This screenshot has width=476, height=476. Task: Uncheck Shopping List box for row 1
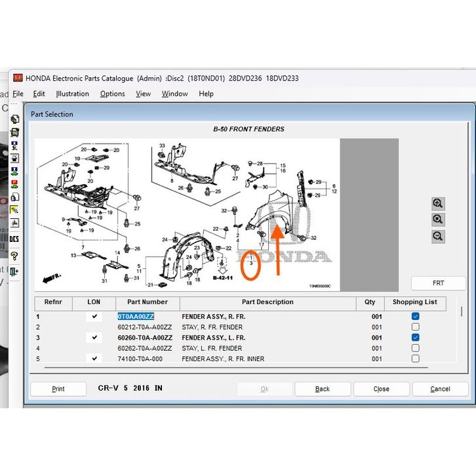tap(415, 317)
